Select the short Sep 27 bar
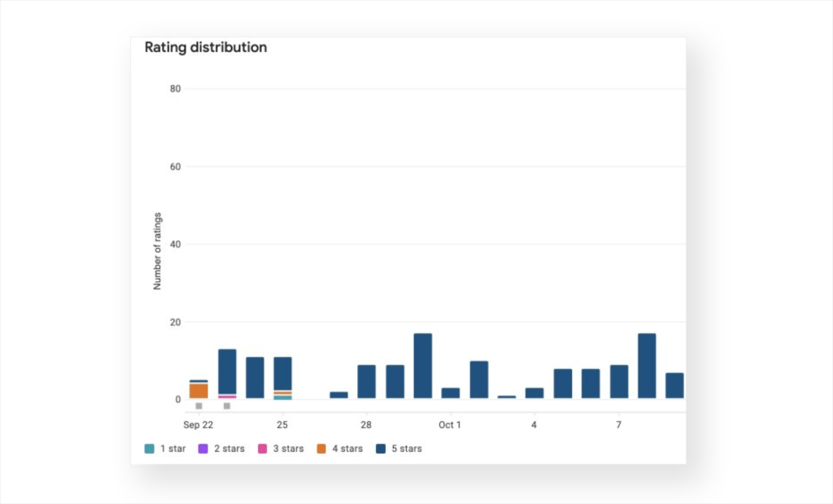 coord(339,395)
